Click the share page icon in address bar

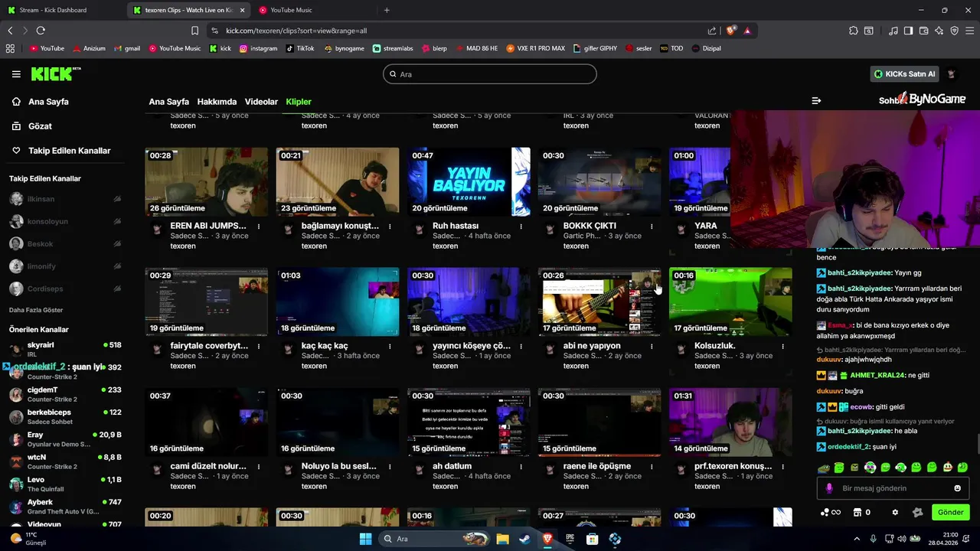click(x=712, y=31)
